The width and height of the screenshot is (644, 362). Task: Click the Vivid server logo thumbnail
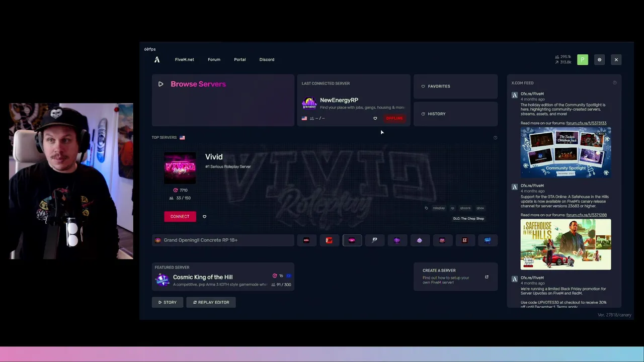click(x=180, y=168)
